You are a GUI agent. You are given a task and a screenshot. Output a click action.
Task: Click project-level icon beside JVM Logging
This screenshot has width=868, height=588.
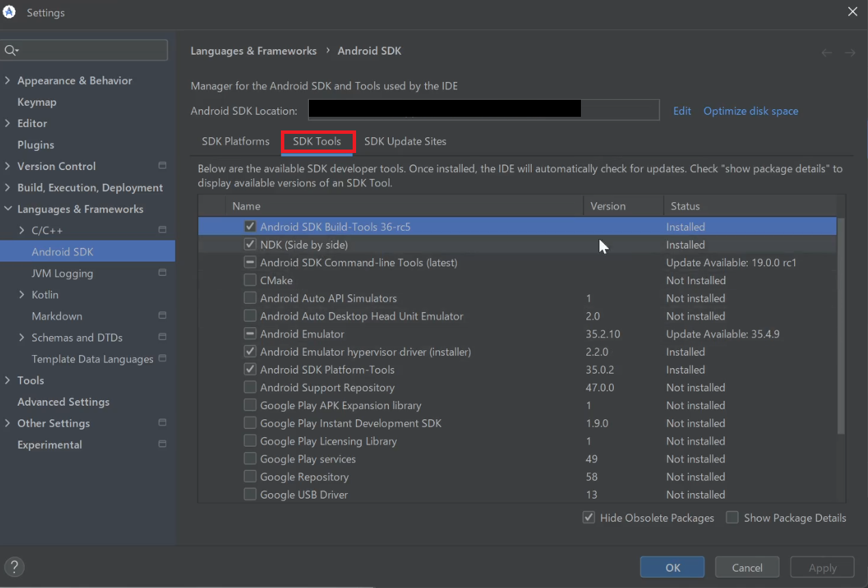click(x=162, y=273)
